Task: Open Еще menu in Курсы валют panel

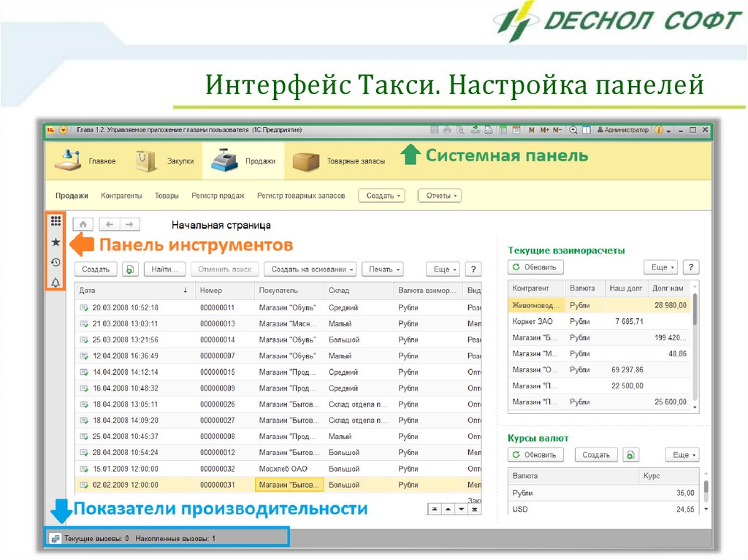Action: click(684, 455)
